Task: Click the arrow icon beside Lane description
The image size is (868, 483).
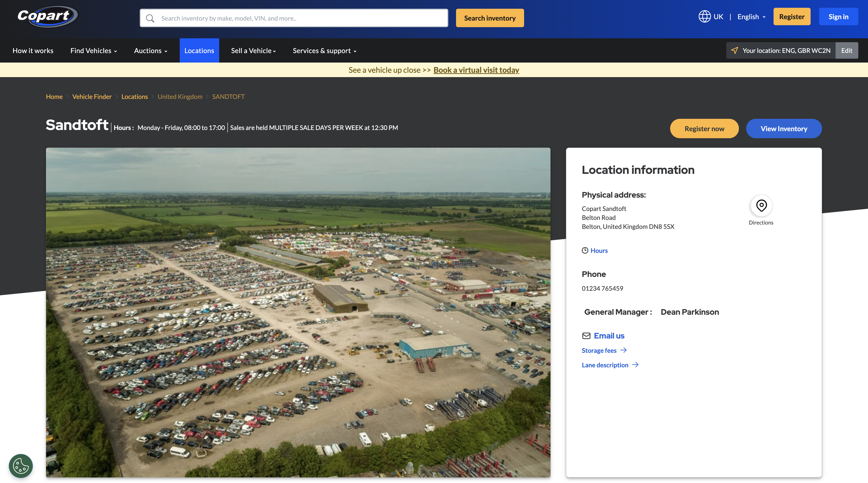Action: [x=635, y=365]
